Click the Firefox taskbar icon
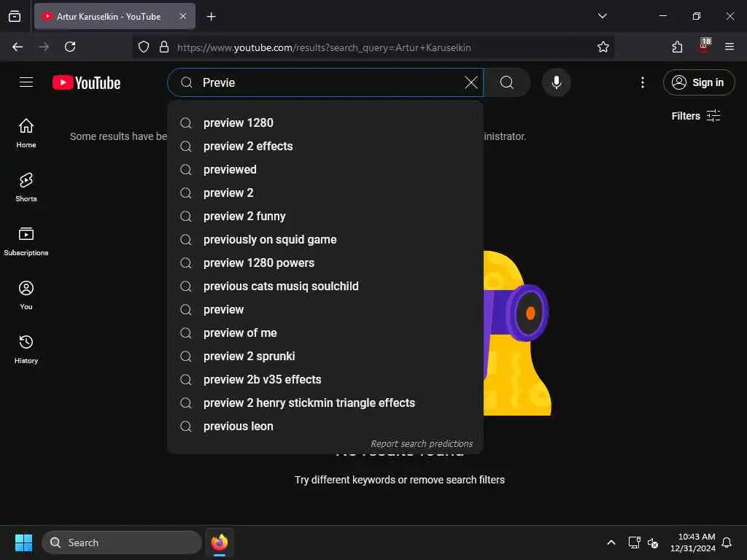This screenshot has height=560, width=747. tap(219, 542)
